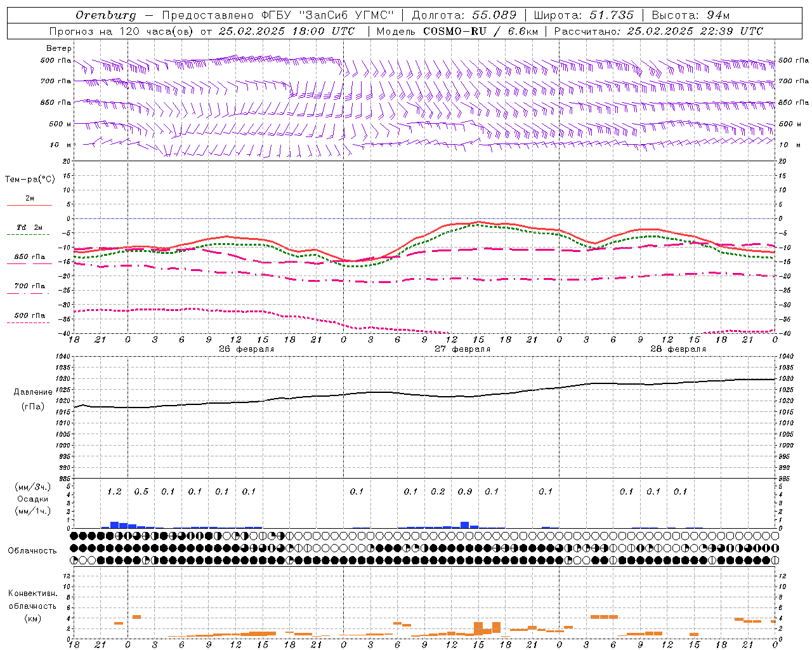Click the Прогноз на 120 часа(ов) text
Screen dimensions: 812x650
[x=122, y=31]
